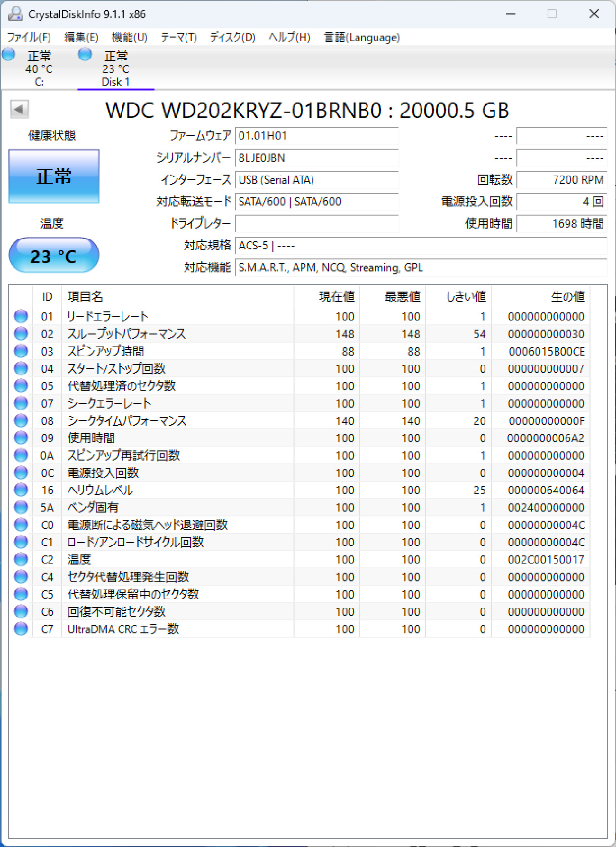Click the rotation rate field 7200 RPM

[x=562, y=180]
